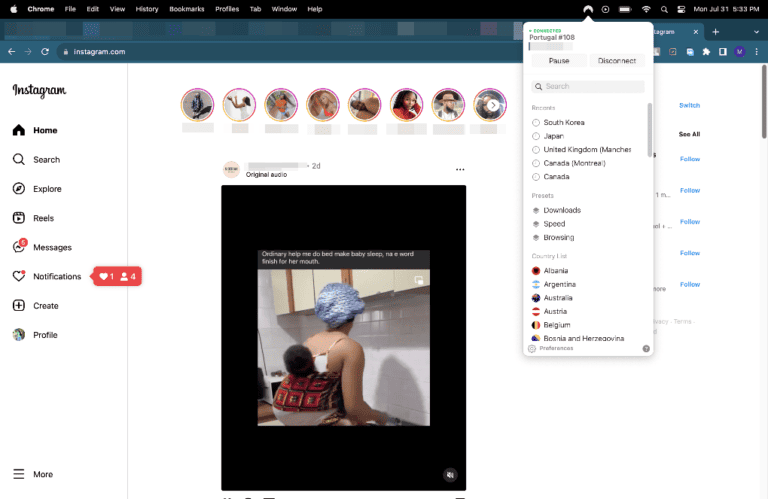Click the VPN location search field
The width and height of the screenshot is (768, 499).
(x=588, y=87)
